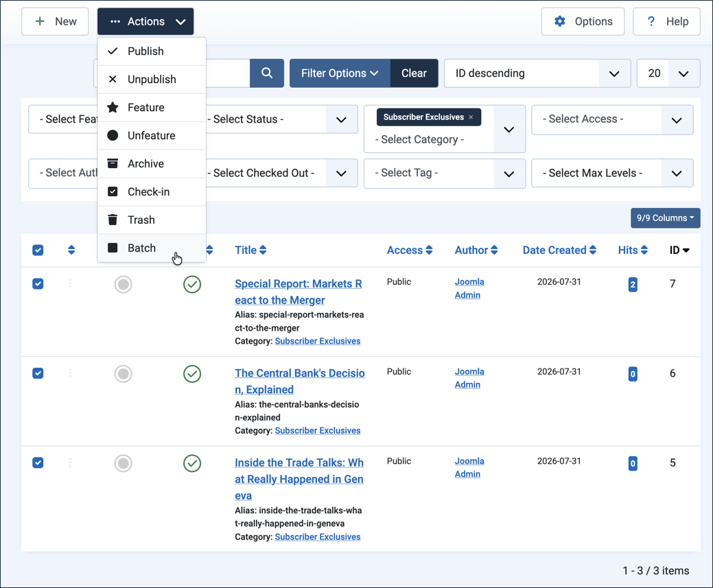
Task: Click drag handle for Trade Talks row
Action: 70,462
